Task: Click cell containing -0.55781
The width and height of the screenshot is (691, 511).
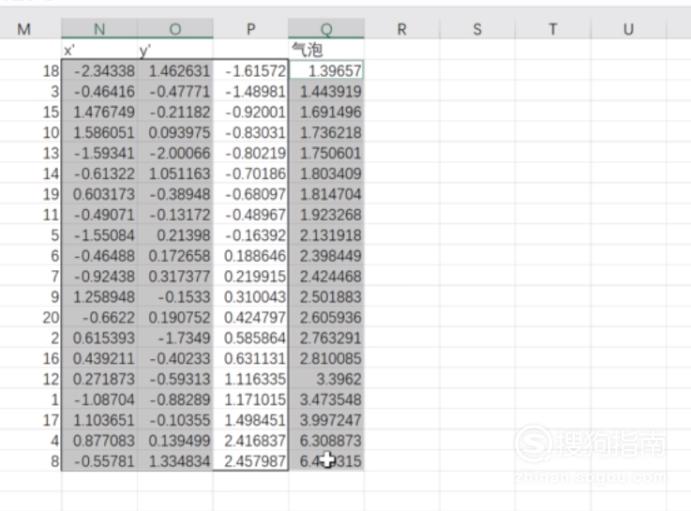Action: coord(99,461)
